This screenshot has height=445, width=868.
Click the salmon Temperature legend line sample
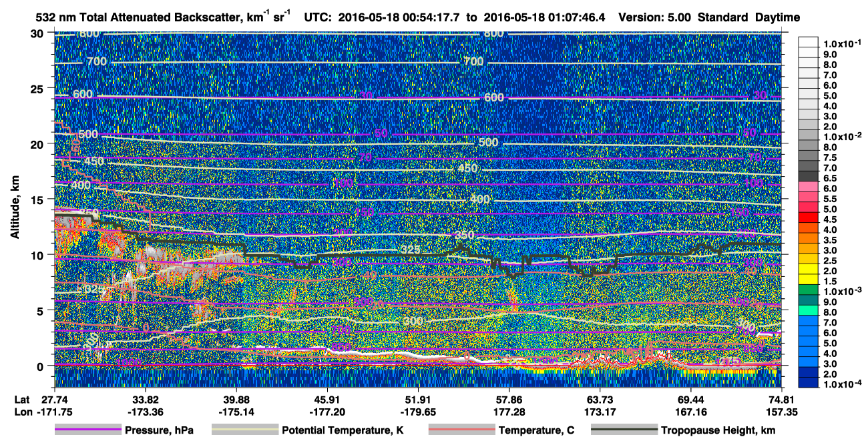[x=461, y=430]
